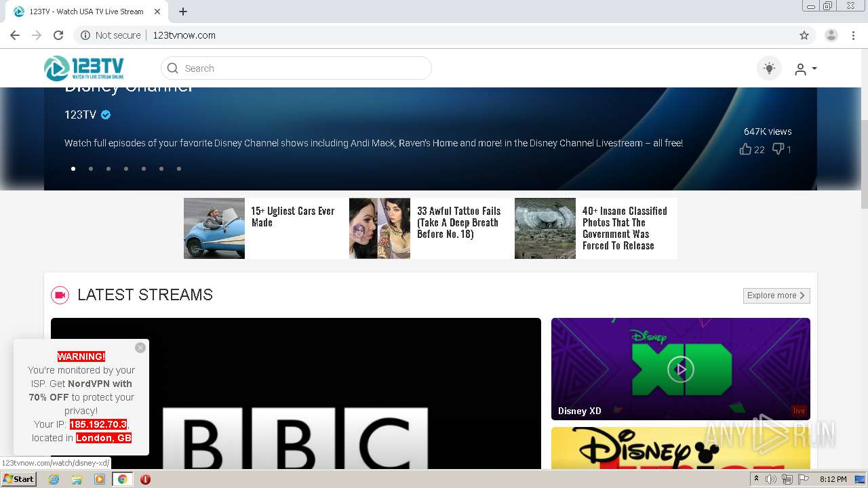868x488 pixels.
Task: Click the browser back arrow
Action: point(15,35)
